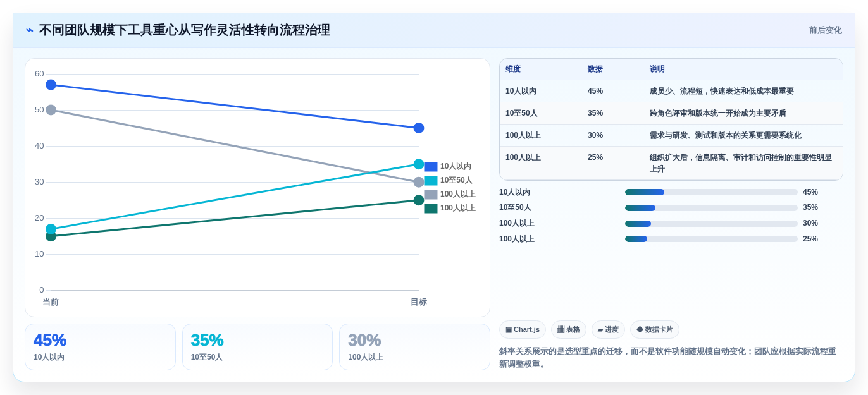The width and height of the screenshot is (868, 395).
Task: Click the 30% progress bar for 100人以上
Action: (x=711, y=223)
